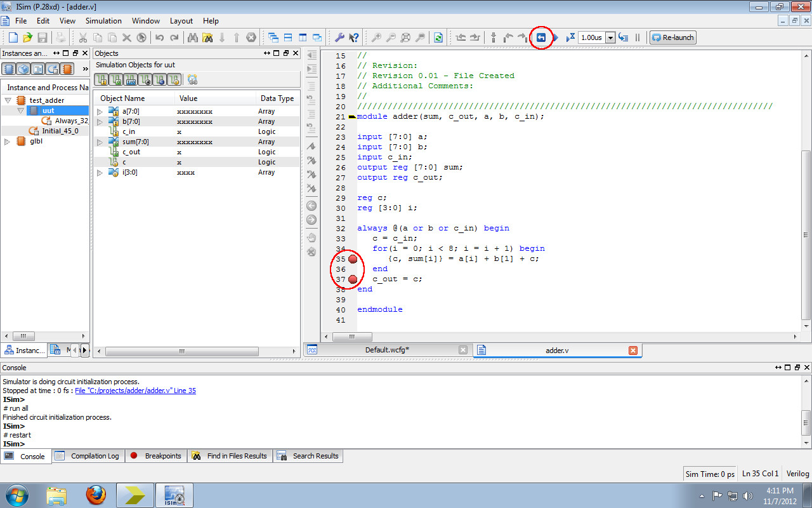The height and width of the screenshot is (508, 812).
Task: Expand the a[7:0] object entry
Action: pyautogui.click(x=100, y=110)
